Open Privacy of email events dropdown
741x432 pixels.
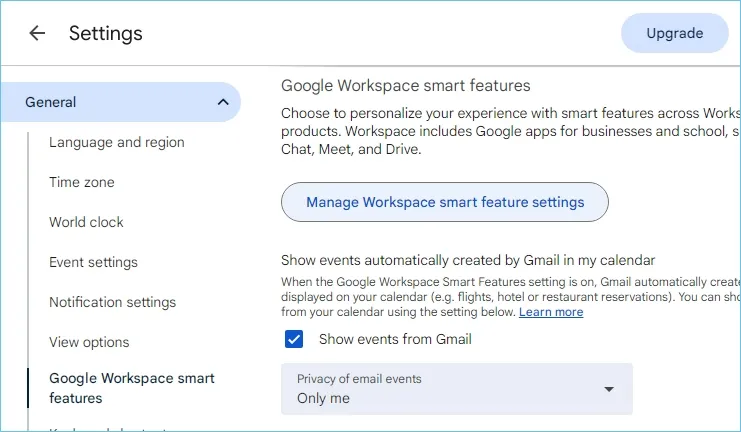[457, 389]
